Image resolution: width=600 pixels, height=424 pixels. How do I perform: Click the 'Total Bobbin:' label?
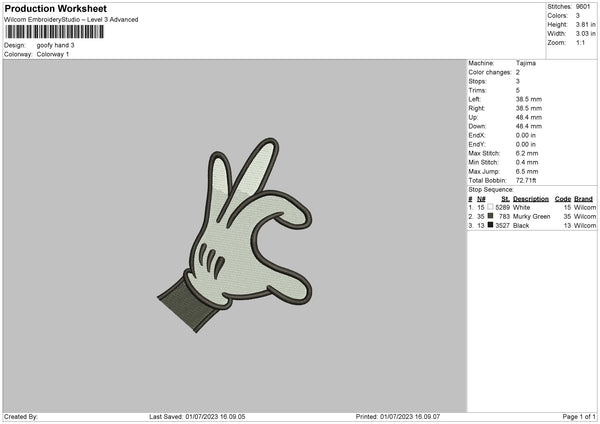[x=488, y=180]
